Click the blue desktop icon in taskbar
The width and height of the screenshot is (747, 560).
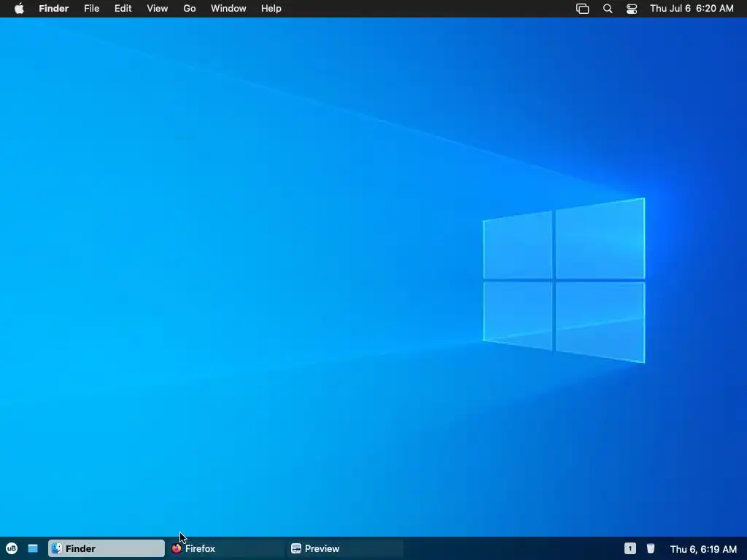tap(33, 548)
